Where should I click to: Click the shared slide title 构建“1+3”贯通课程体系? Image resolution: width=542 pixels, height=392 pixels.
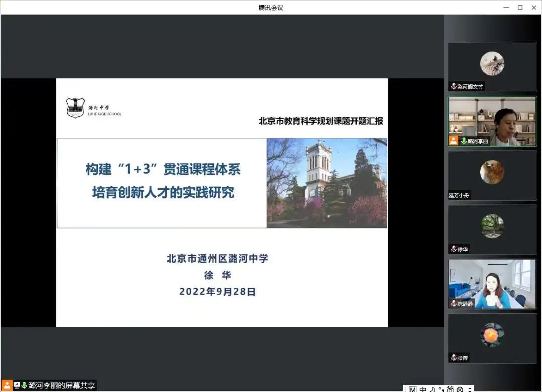coord(163,170)
